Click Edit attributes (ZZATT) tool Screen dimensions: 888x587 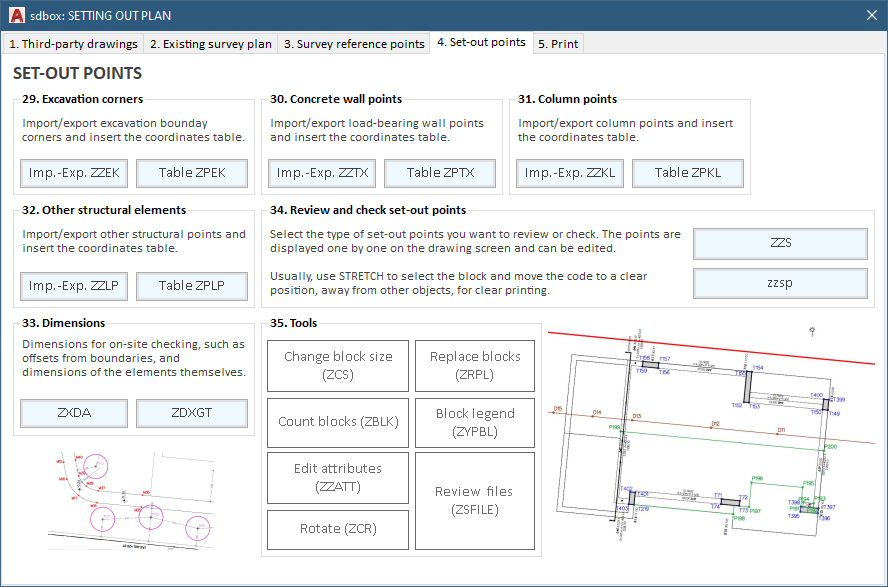point(338,478)
